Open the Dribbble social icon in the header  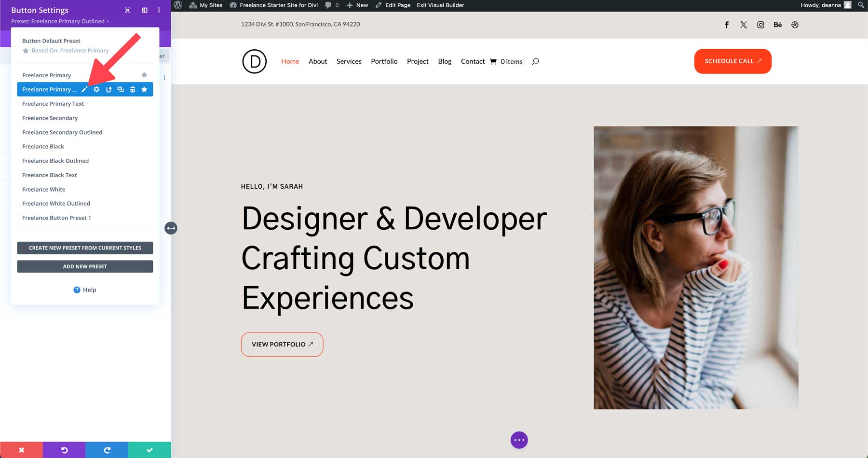point(795,25)
